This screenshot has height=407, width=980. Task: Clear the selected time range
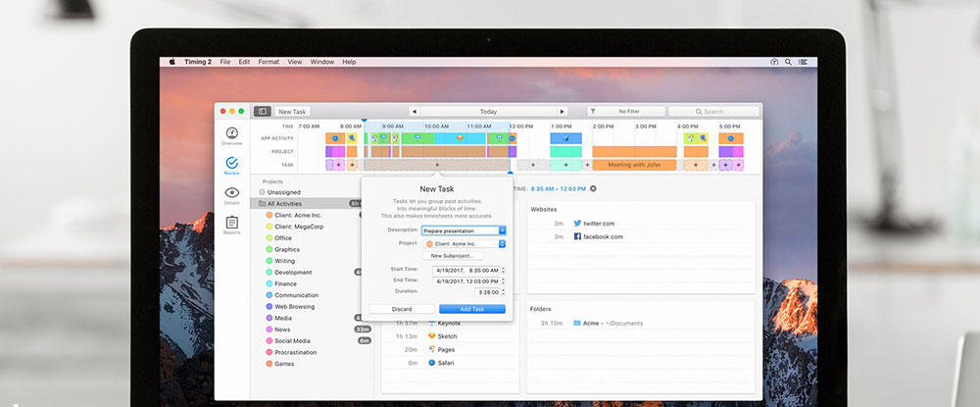(593, 188)
